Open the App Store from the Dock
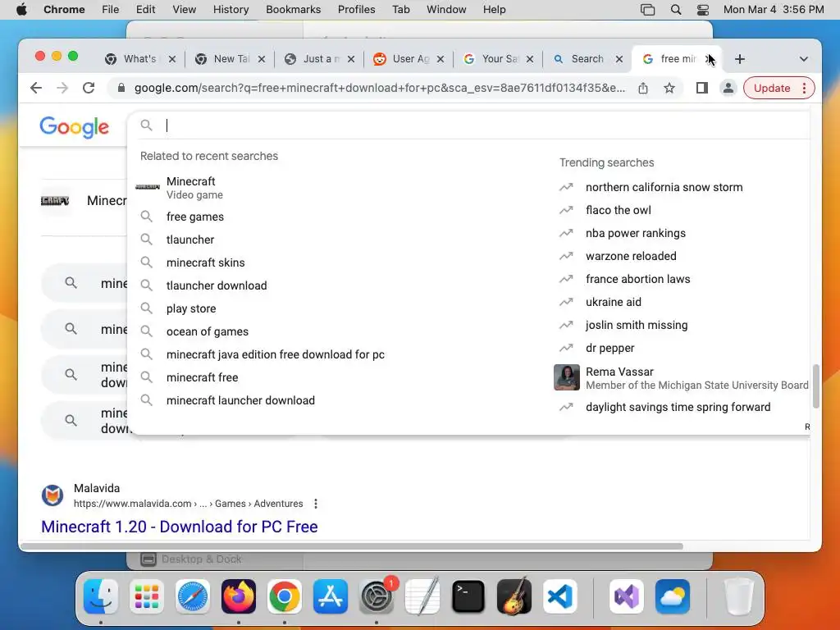840x630 pixels. pos(331,596)
